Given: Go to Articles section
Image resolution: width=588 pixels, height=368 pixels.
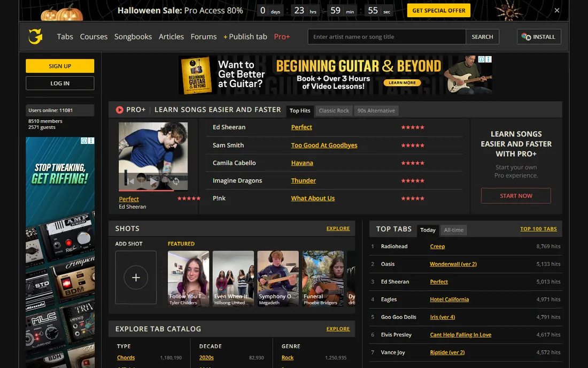Looking at the screenshot, I should (171, 36).
